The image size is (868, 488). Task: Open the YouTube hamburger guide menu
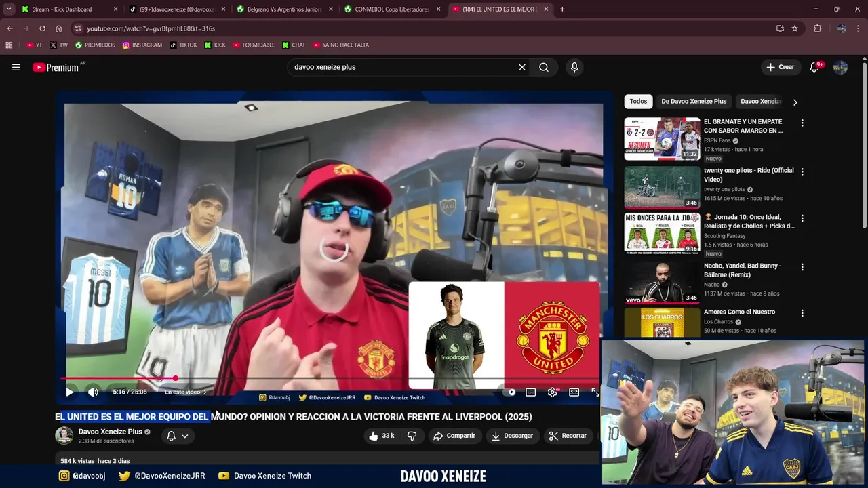tap(16, 67)
